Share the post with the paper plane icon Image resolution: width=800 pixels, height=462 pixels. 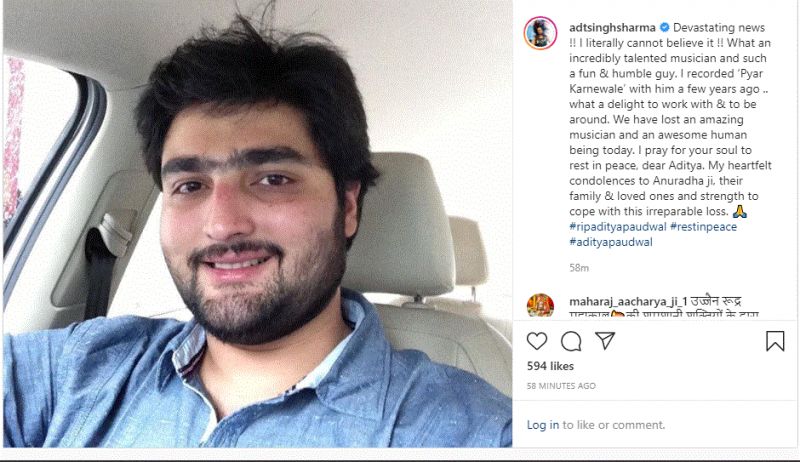[605, 341]
